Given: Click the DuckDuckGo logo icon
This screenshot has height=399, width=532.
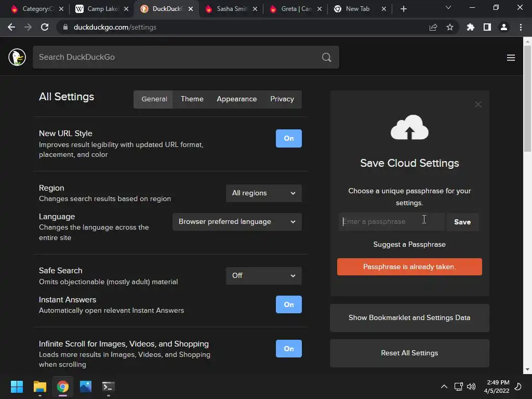Looking at the screenshot, I should 17,57.
